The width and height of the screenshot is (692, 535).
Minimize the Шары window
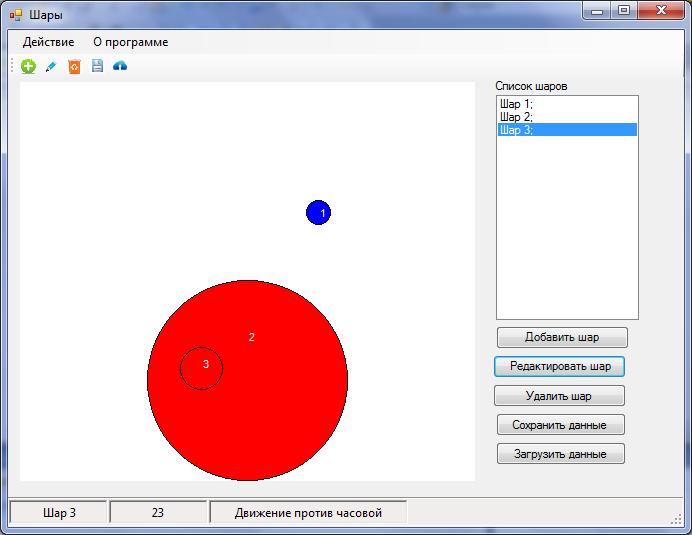point(597,11)
